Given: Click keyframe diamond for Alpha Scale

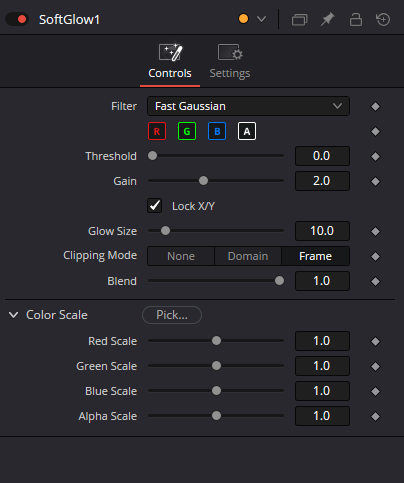Looking at the screenshot, I should [375, 416].
